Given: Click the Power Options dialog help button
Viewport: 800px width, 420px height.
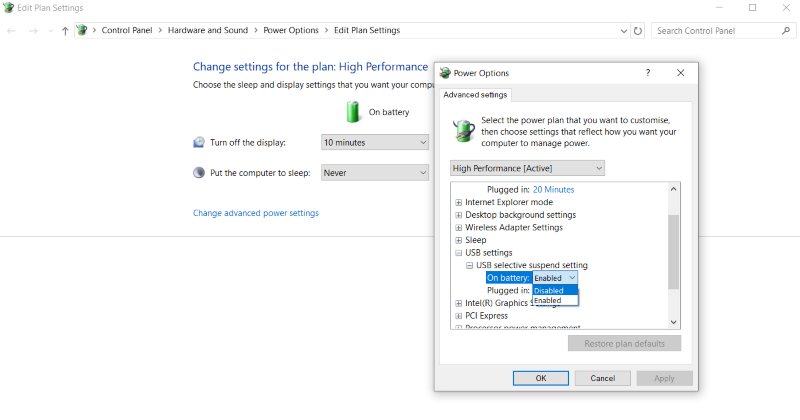Looking at the screenshot, I should [x=648, y=73].
